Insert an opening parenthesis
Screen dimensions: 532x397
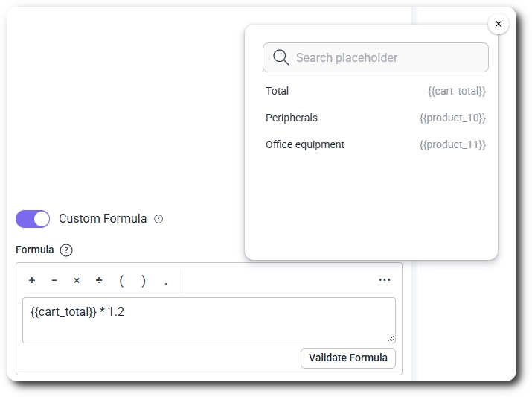coord(121,281)
